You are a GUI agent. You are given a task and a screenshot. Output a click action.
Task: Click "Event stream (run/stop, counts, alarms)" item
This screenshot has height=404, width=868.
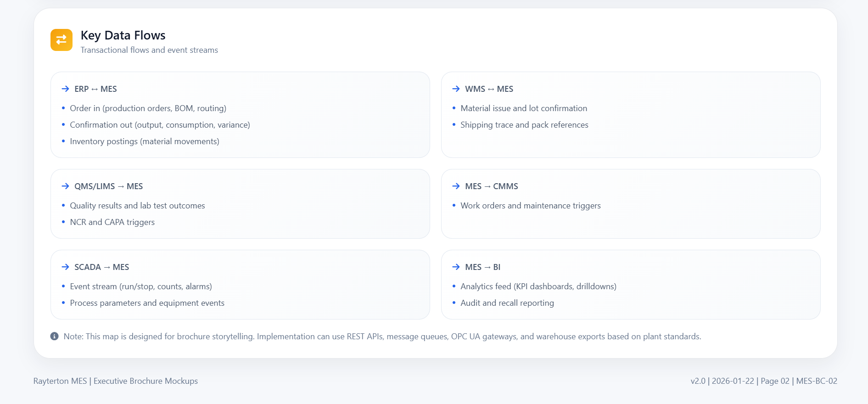pyautogui.click(x=140, y=286)
